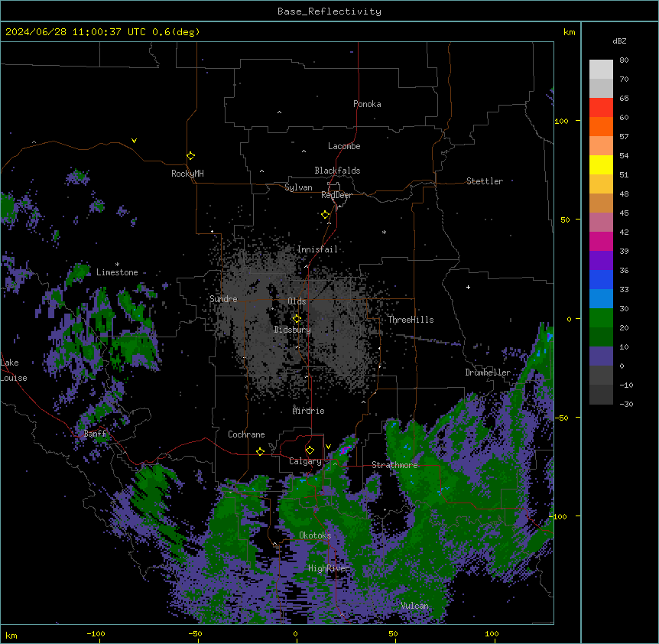This screenshot has height=644, width=659.
Task: Click the white asterisk marker above Limestone
Action: (x=117, y=265)
